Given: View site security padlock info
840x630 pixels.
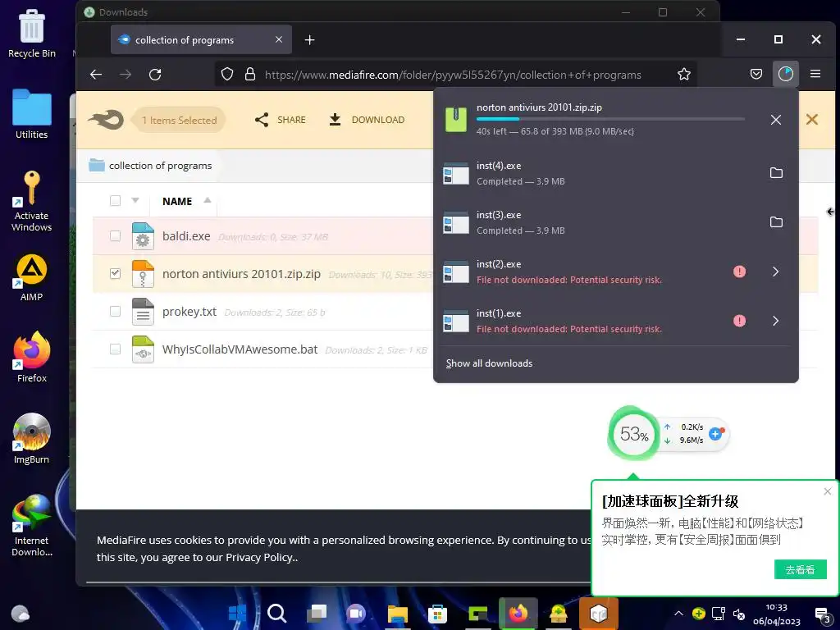Looking at the screenshot, I should 249,75.
